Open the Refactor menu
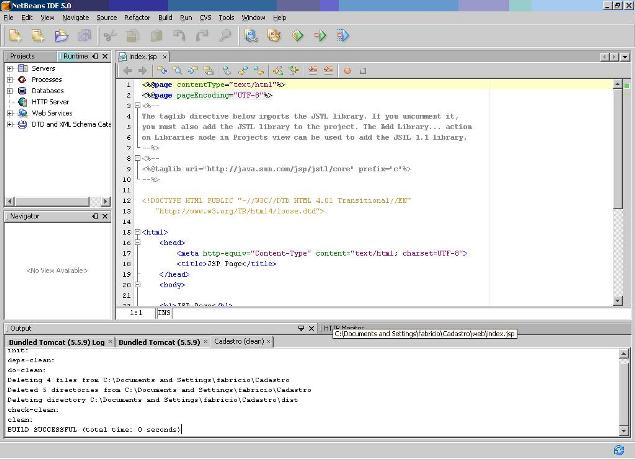 coord(138,17)
